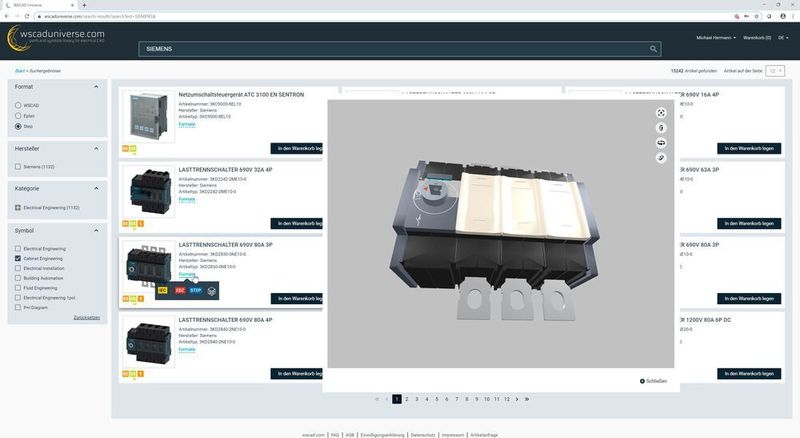Click the fourth 3D viewer tool icon

click(x=661, y=158)
